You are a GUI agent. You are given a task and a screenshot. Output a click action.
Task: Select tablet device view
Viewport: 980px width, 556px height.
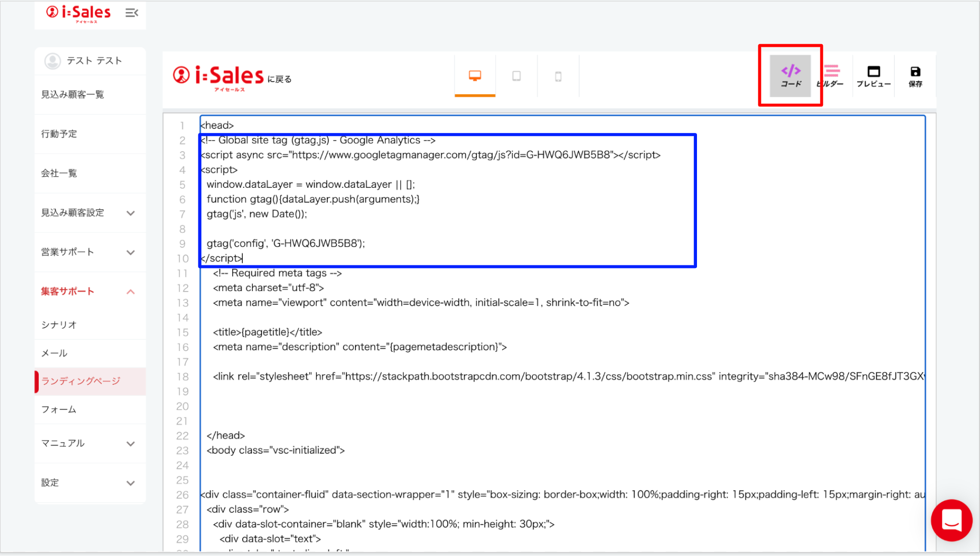(x=516, y=76)
